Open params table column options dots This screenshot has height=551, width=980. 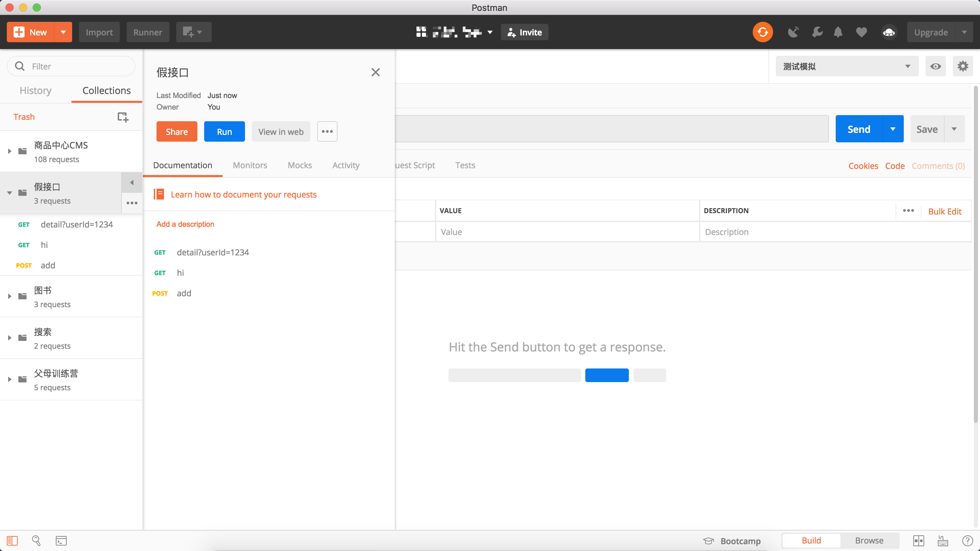[908, 210]
